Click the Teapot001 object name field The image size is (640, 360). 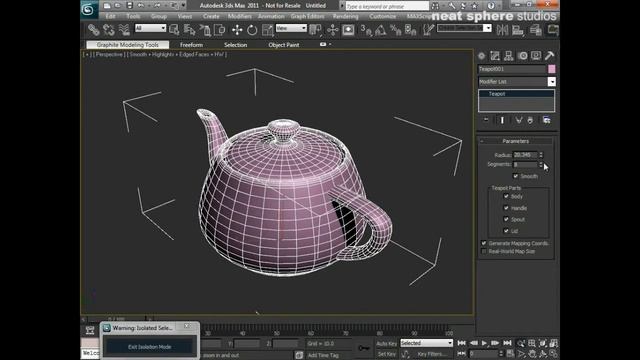[512, 69]
